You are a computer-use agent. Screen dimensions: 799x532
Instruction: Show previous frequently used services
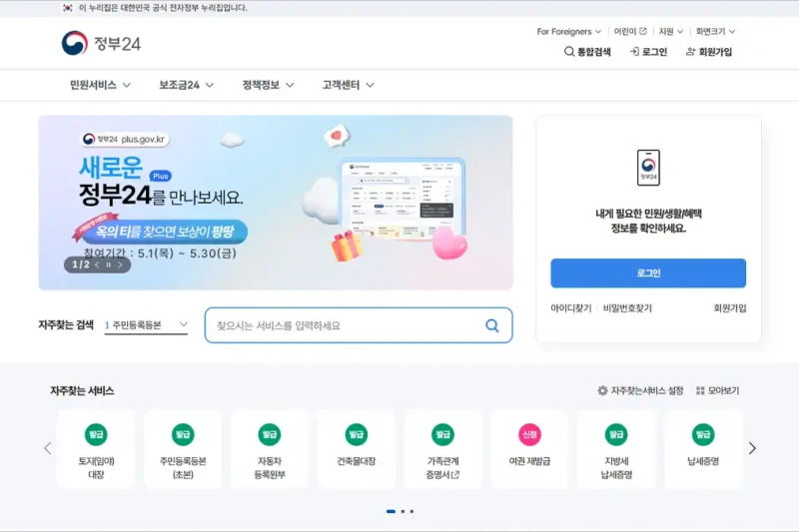(47, 448)
